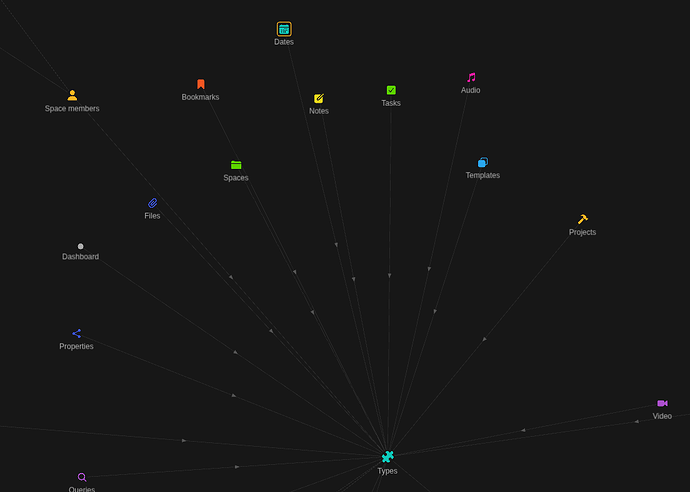
Task: Click the Queries magnifier icon
Action: click(x=82, y=477)
